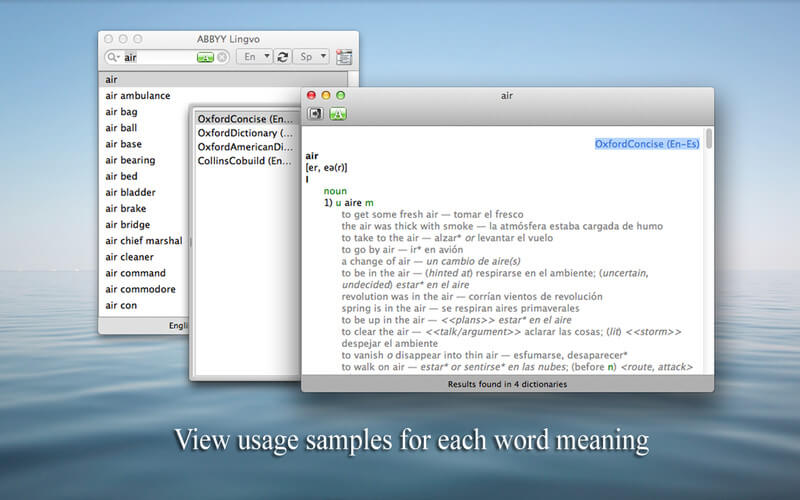Select 'air brake' in the word list
Screen dimensions: 800x500
pos(126,208)
